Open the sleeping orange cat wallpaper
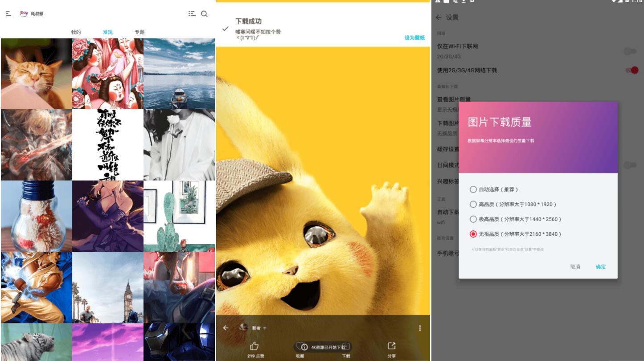The image size is (644, 361). pos(36,74)
